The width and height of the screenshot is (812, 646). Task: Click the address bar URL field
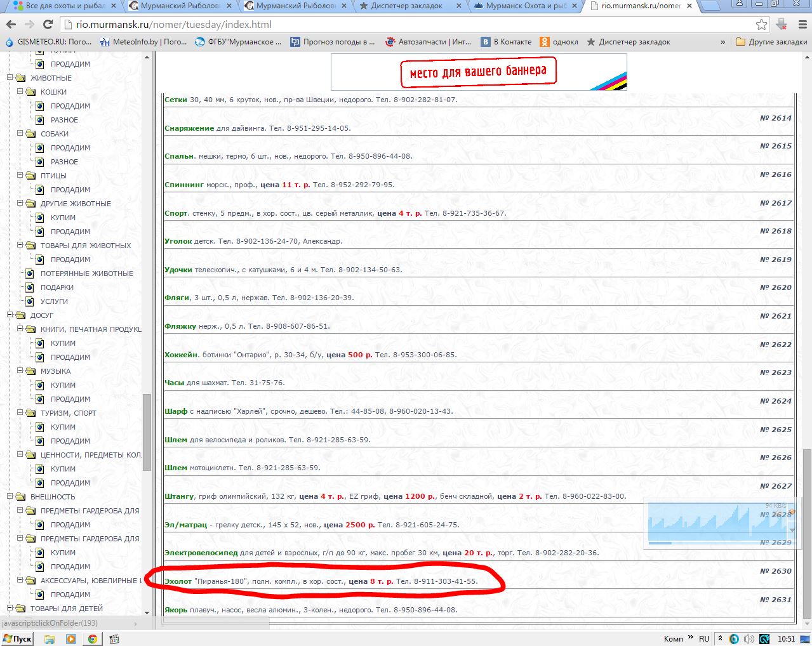406,25
